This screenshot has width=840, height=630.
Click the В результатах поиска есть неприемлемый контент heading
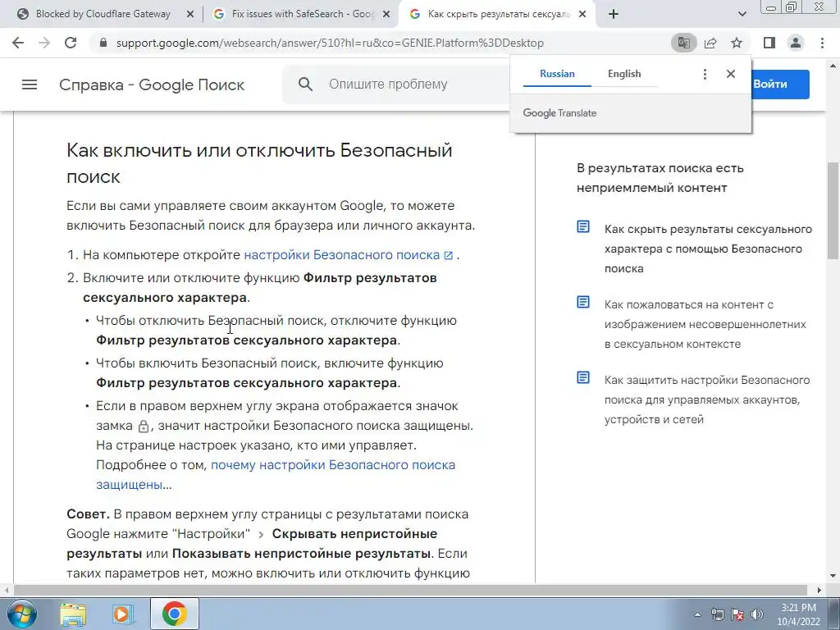660,178
